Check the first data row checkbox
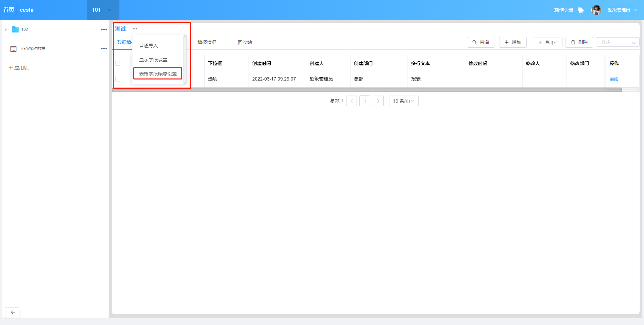This screenshot has height=325, width=644. [118, 79]
